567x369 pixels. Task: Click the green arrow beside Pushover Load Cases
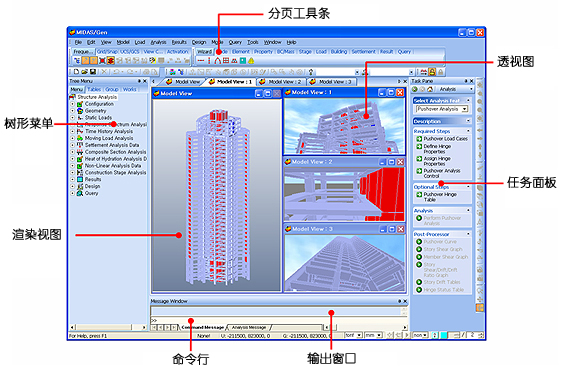coord(419,139)
